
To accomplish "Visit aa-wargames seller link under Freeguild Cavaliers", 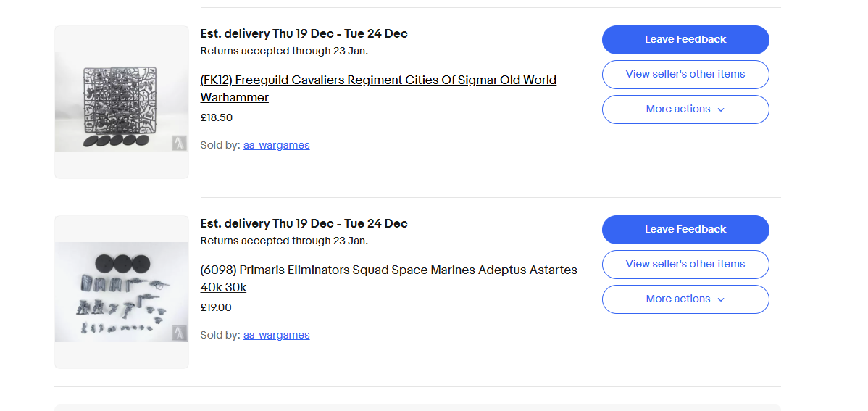I will click(x=276, y=145).
